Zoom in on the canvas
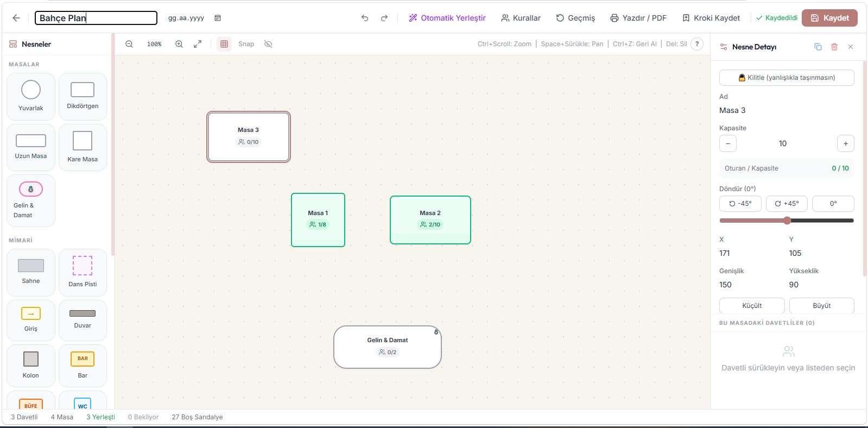The width and height of the screenshot is (868, 428). [179, 44]
